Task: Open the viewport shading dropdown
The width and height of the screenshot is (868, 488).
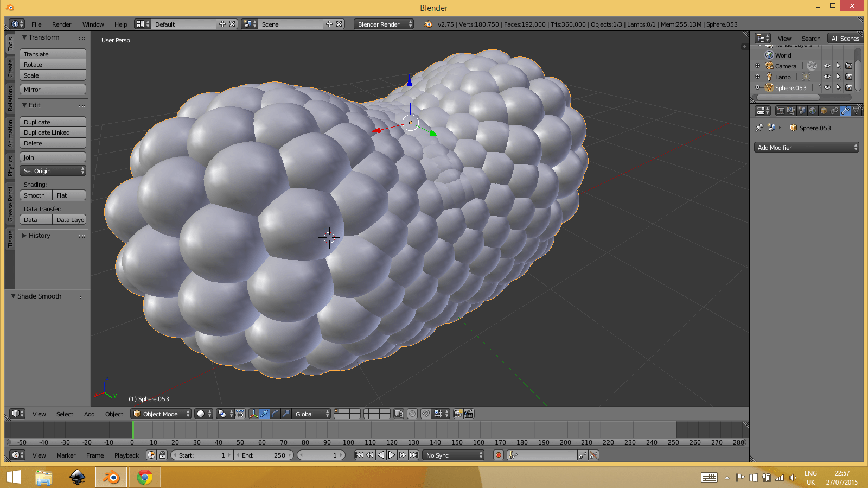Action: point(203,414)
